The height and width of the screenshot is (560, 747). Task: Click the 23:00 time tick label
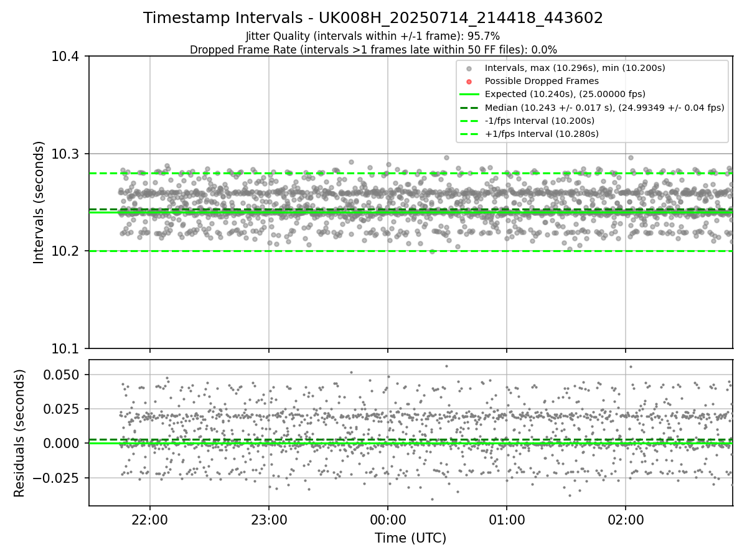(x=268, y=520)
